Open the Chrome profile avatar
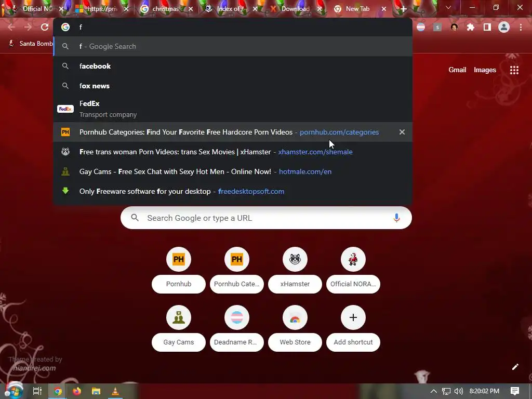Screen dimensions: 532x399 pyautogui.click(x=504, y=27)
